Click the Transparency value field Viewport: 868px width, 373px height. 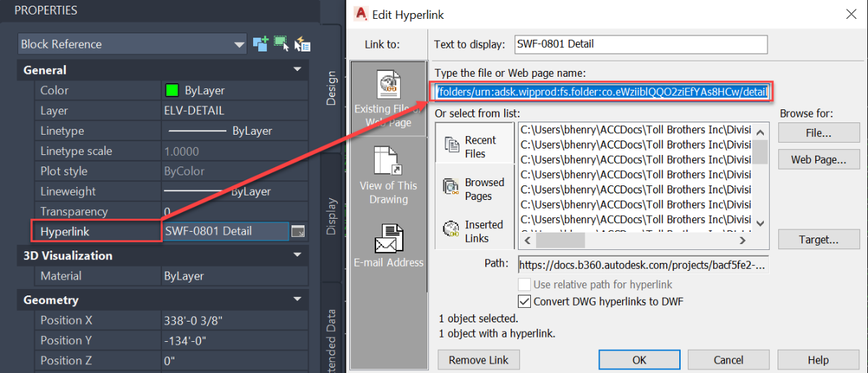coord(235,211)
